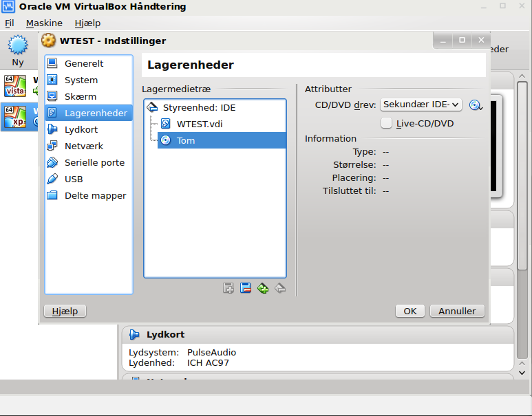The width and height of the screenshot is (532, 416).
Task: Select the Lagerenheder category
Action: [89, 113]
